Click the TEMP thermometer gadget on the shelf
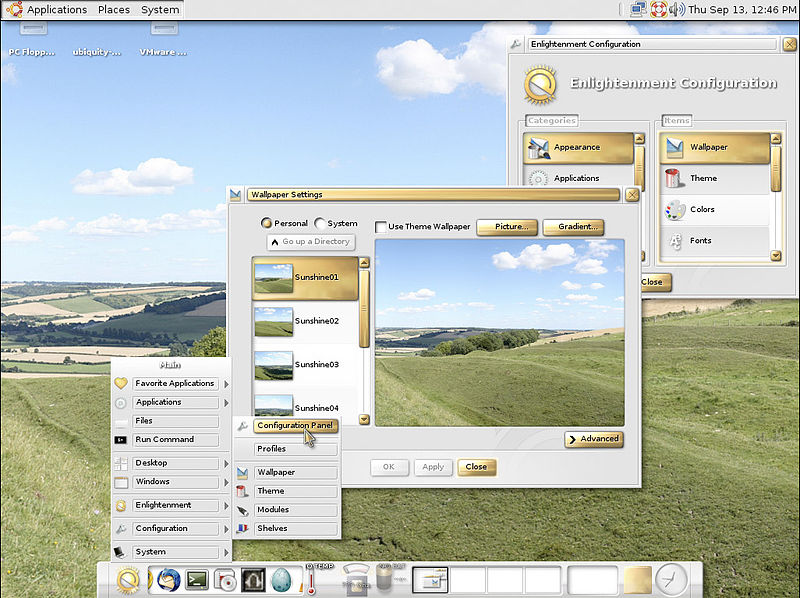Image resolution: width=800 pixels, height=598 pixels. 311,583
